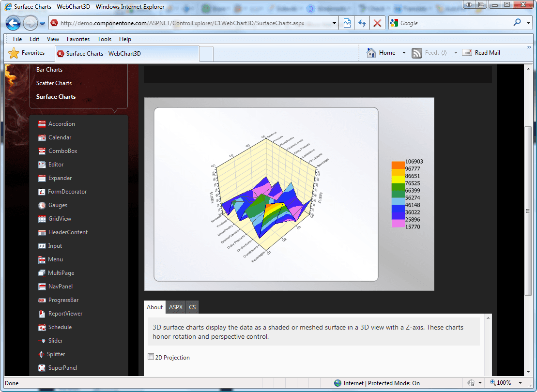Open the Help menu
Screen dimensions: 537x392
(125, 39)
